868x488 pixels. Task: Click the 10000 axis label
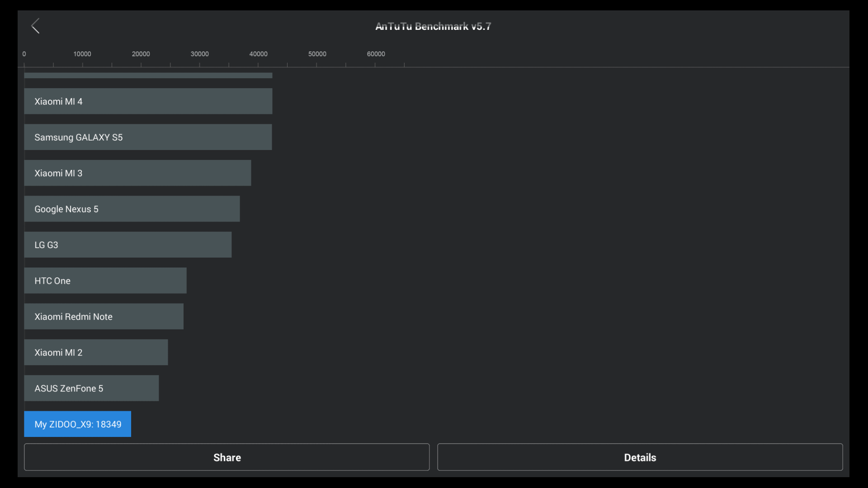point(82,54)
